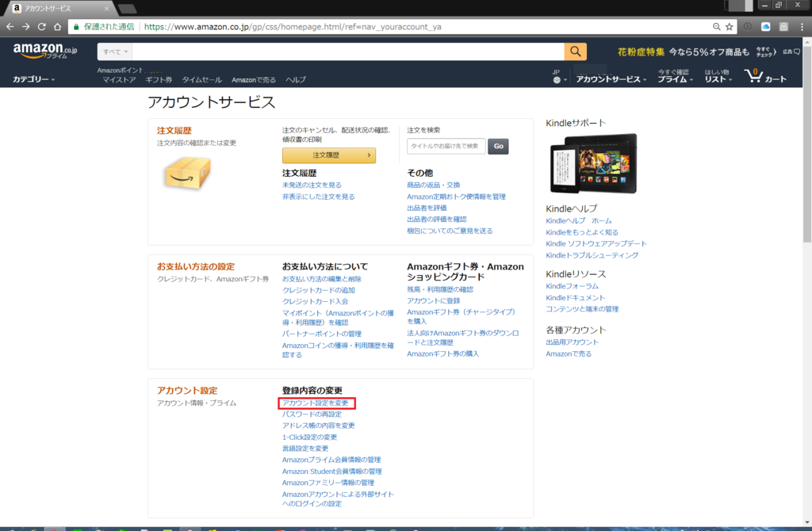Click the Go button for order search
Screen dimensions: 812x531
click(498, 147)
